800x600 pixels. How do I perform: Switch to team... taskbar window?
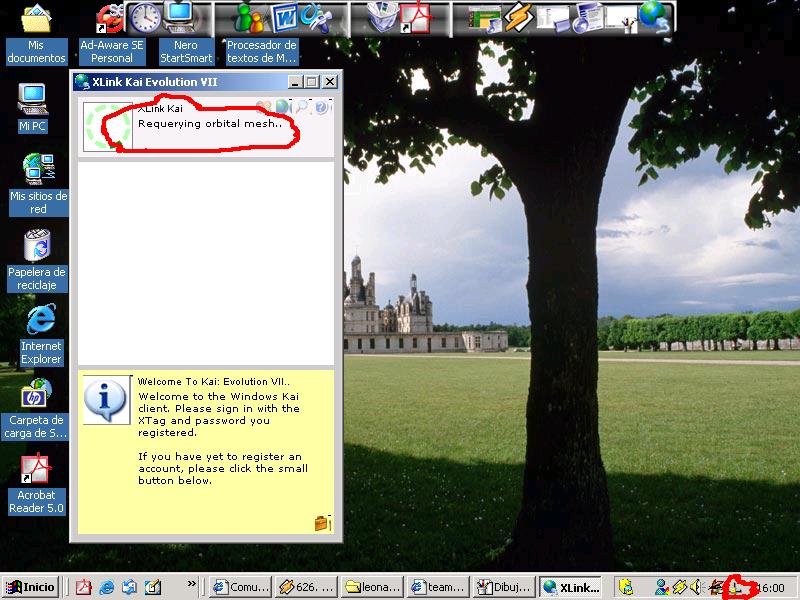439,587
